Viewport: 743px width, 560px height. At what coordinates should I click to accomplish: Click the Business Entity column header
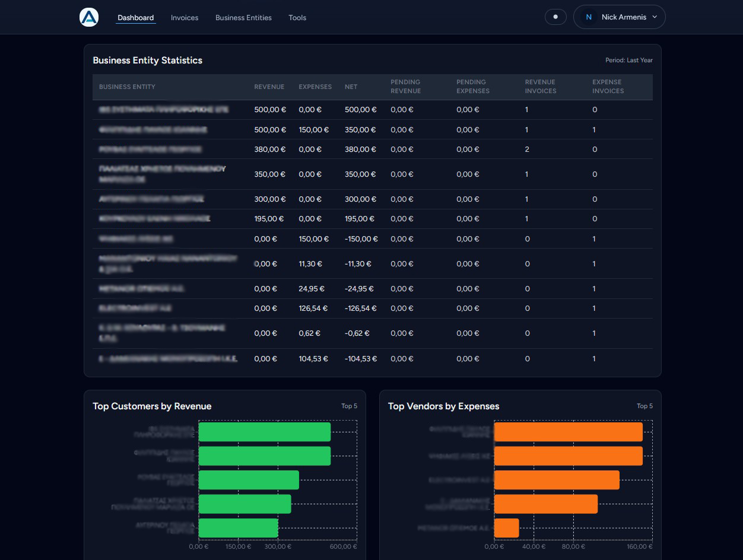pos(127,87)
